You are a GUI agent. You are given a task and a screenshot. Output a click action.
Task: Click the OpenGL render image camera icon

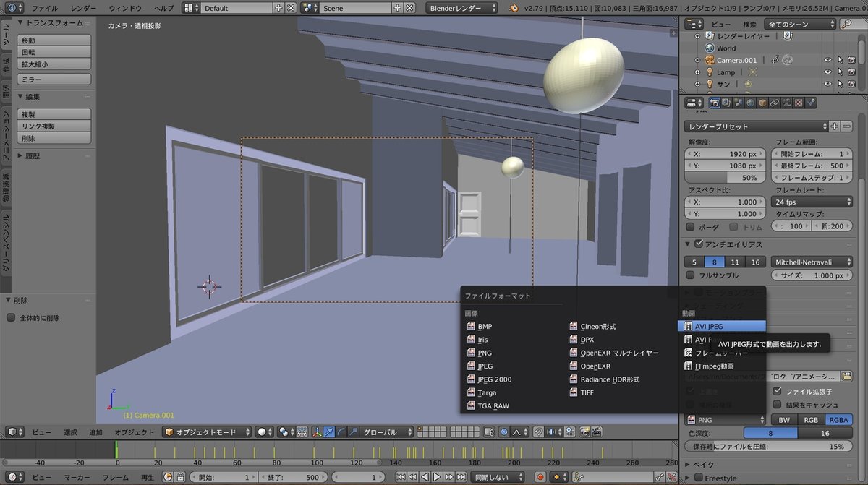(584, 432)
